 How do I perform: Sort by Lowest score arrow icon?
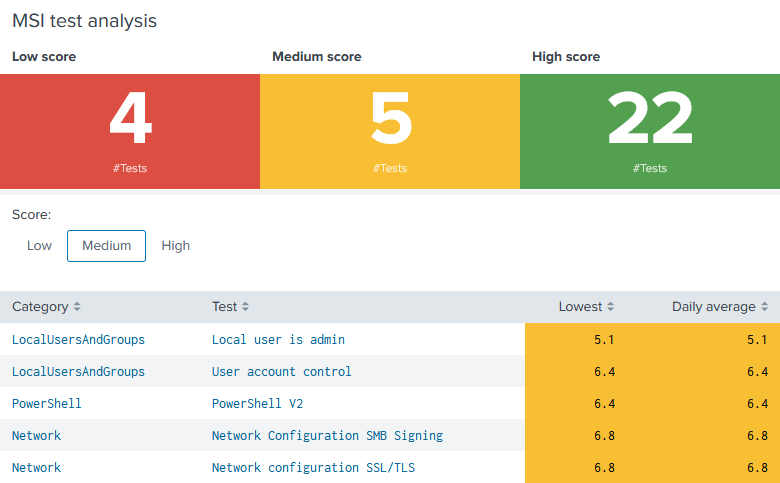click(x=610, y=307)
